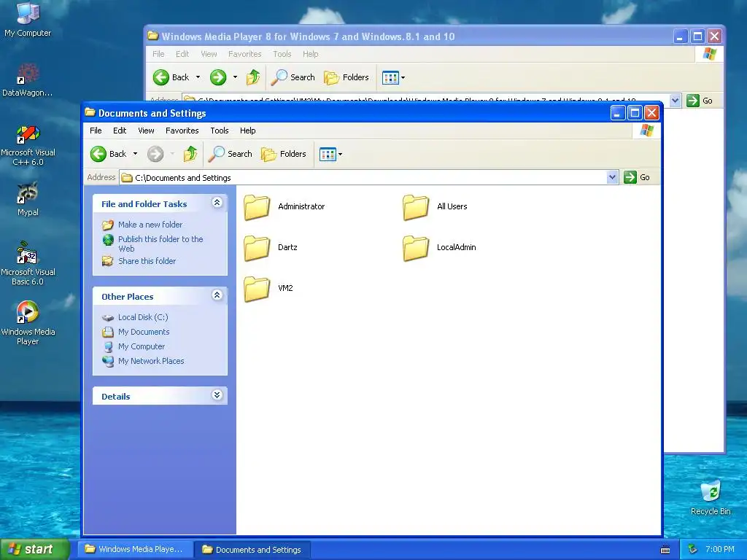Click Search in Windows Media Player 8 window toolbar
Viewport: 747px width, 560px height.
(293, 77)
